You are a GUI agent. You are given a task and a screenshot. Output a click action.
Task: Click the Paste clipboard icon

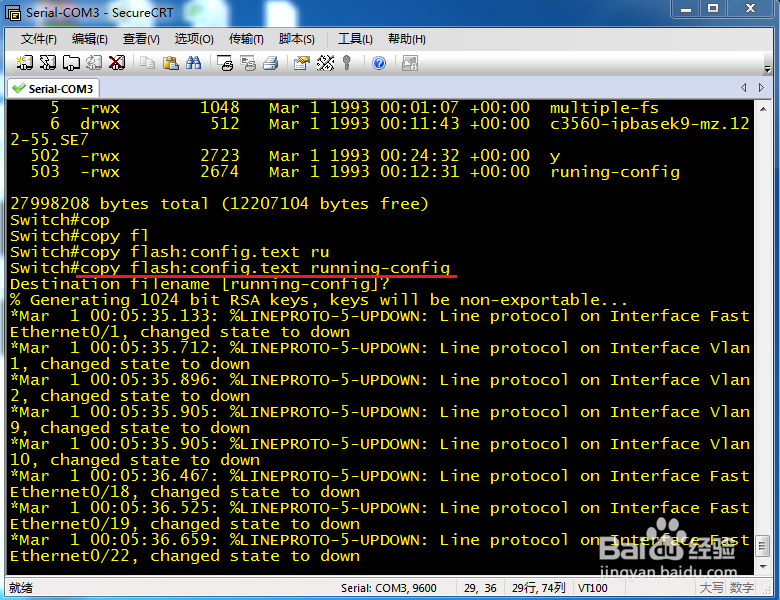pyautogui.click(x=171, y=63)
